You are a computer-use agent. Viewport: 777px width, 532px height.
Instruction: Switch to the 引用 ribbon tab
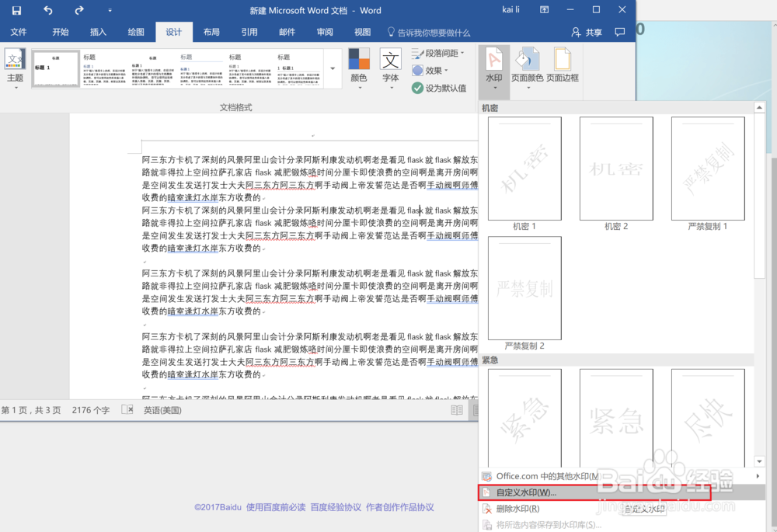(x=249, y=32)
